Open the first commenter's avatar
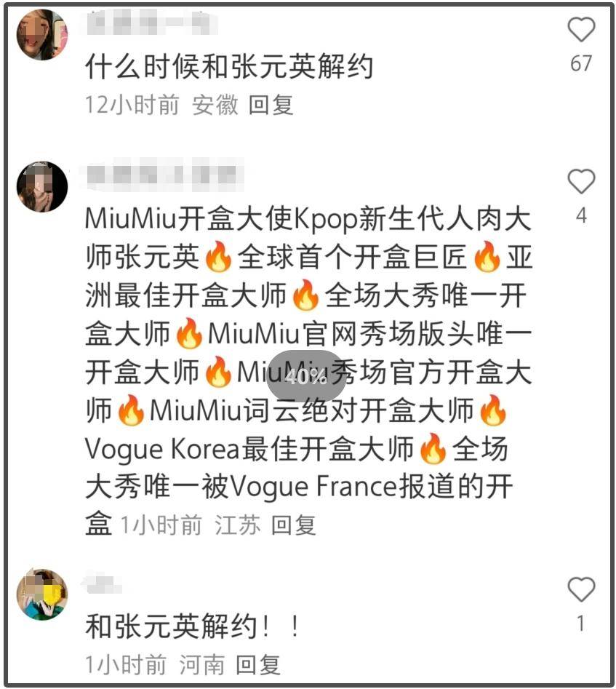 point(42,34)
